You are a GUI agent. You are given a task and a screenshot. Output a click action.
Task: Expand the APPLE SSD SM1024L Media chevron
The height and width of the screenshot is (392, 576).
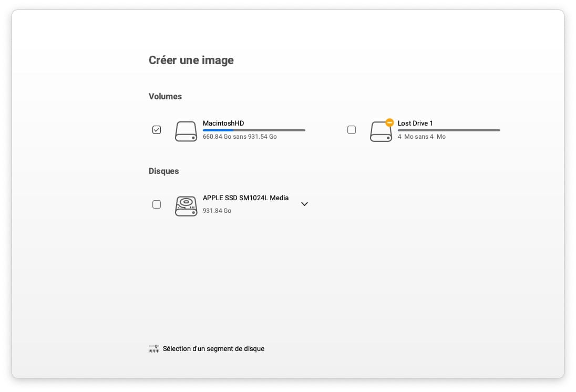click(x=304, y=204)
